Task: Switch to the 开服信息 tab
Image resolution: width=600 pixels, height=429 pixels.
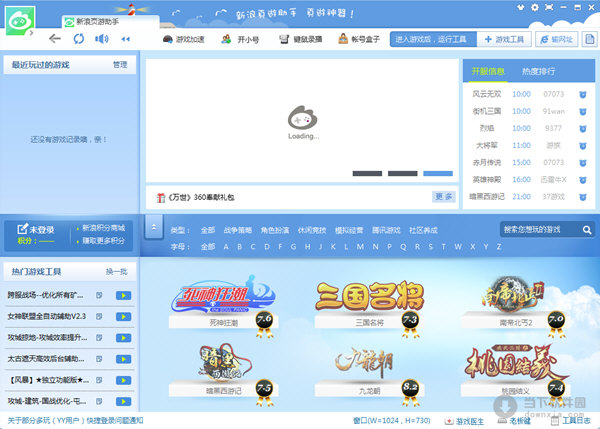Action: click(x=488, y=71)
